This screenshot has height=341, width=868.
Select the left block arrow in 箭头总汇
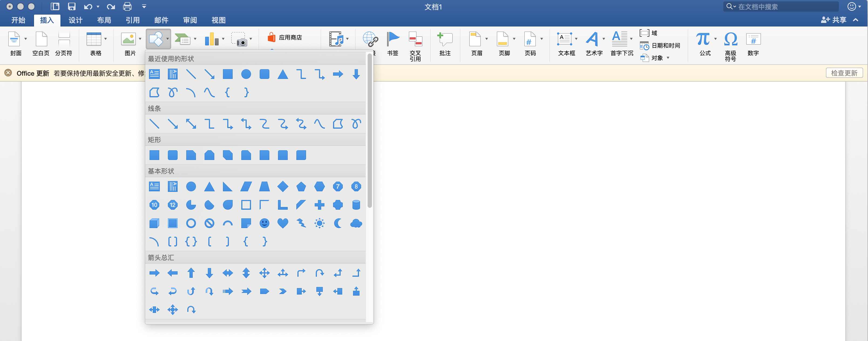click(x=172, y=273)
